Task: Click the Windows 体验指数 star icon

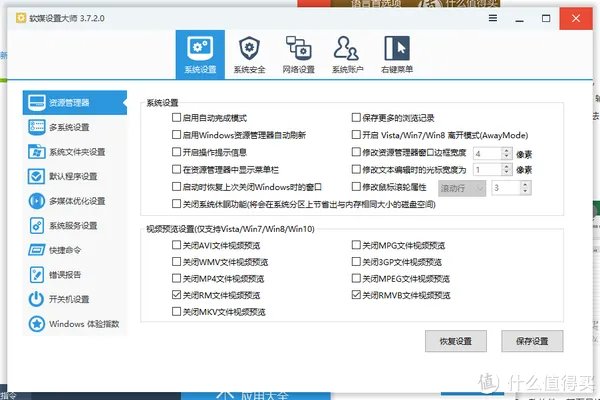Action: (37, 324)
